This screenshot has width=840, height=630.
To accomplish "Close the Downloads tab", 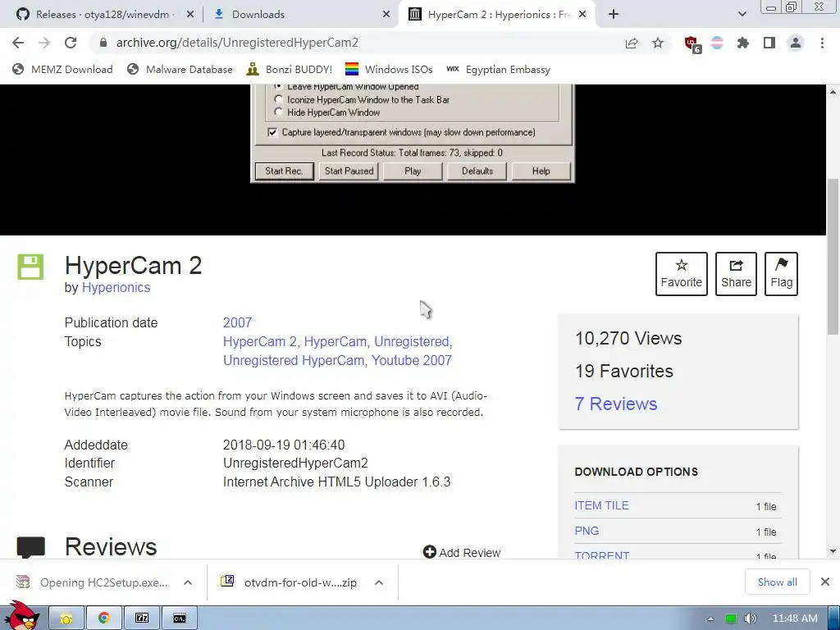I will point(386,15).
